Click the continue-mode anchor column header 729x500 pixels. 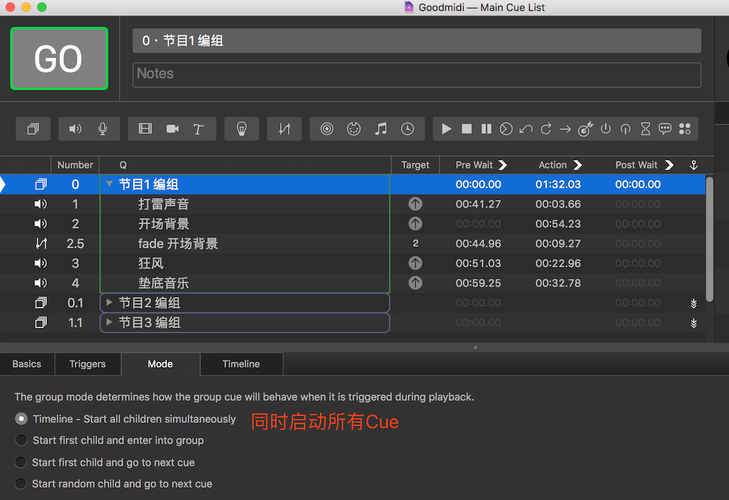tap(693, 165)
